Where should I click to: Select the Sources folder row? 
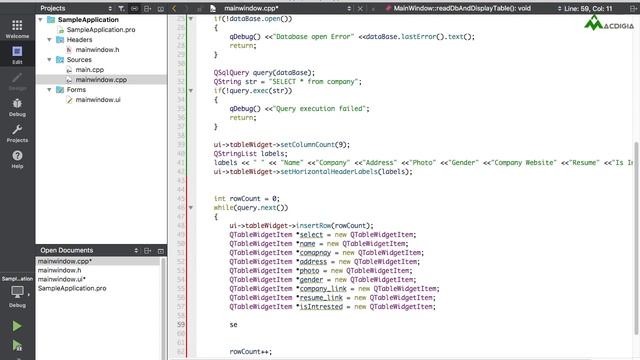point(79,60)
